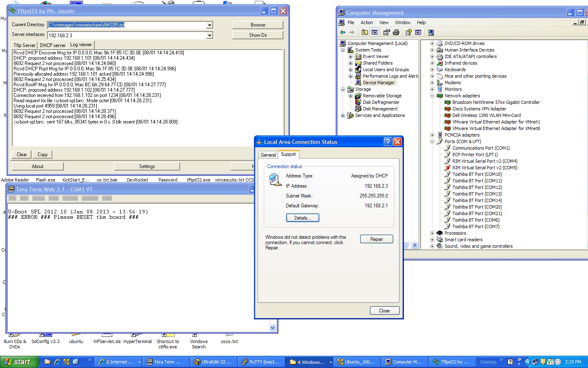This screenshot has width=588, height=368.
Task: Open the Current Directory dropdown in Tftpd32
Action: pyautogui.click(x=209, y=25)
